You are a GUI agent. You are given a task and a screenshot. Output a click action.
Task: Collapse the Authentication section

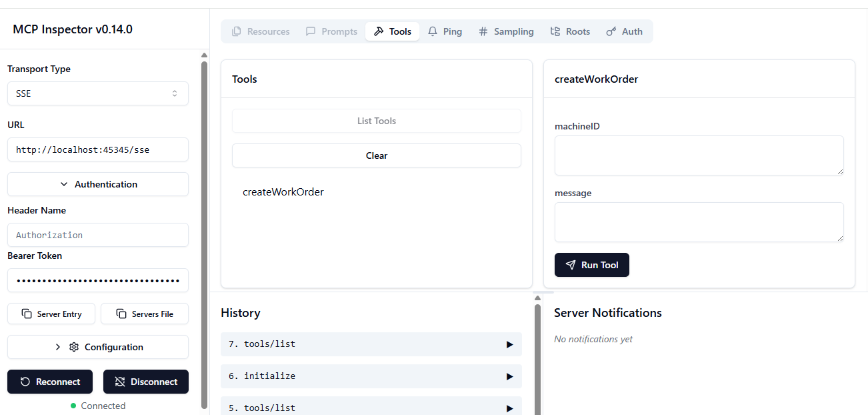pyautogui.click(x=98, y=184)
